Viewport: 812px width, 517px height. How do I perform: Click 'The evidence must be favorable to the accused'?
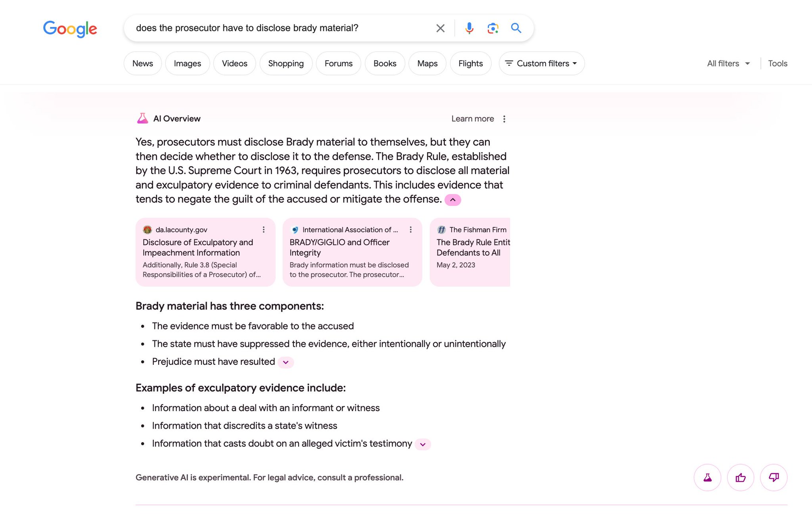(253, 326)
